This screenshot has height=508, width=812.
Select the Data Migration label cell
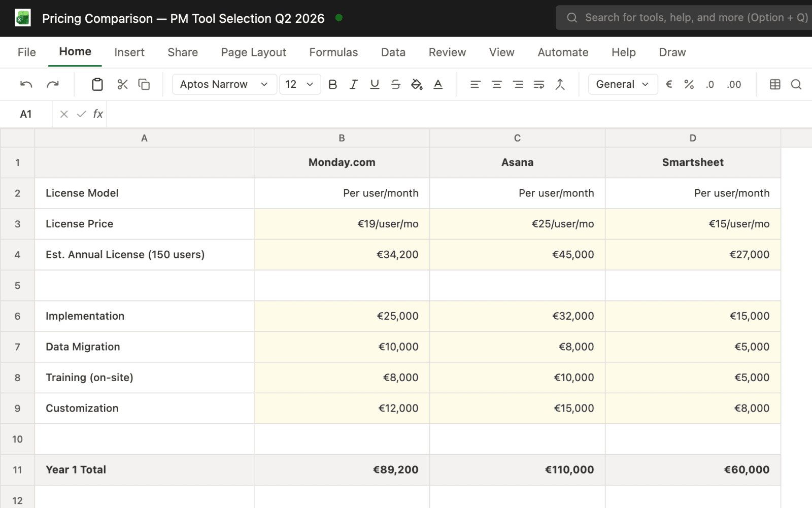click(144, 347)
